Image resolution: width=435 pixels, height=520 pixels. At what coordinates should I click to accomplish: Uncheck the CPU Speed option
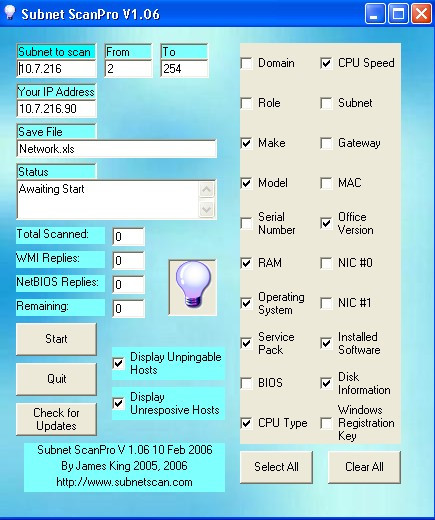pos(326,63)
